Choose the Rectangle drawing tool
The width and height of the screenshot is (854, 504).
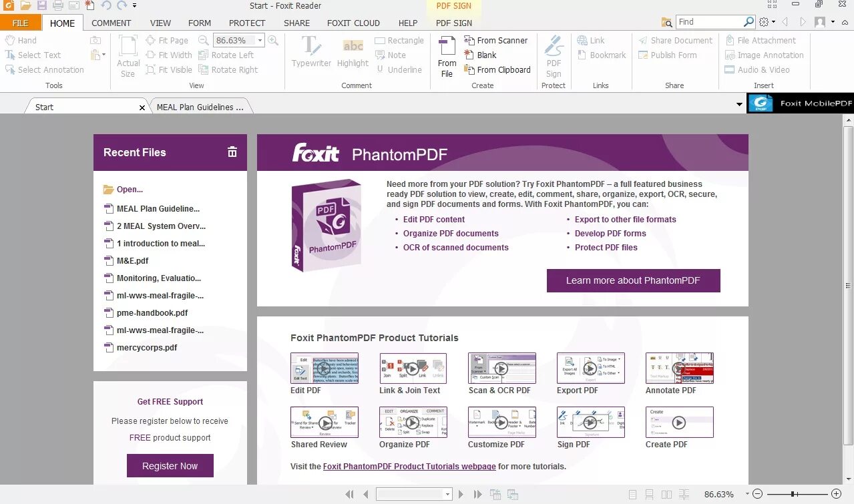pyautogui.click(x=399, y=40)
